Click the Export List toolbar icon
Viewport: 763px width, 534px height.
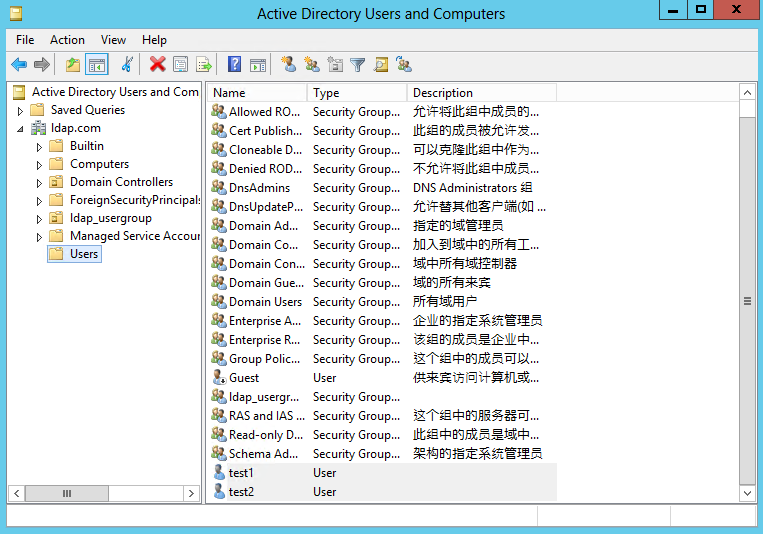pyautogui.click(x=204, y=64)
